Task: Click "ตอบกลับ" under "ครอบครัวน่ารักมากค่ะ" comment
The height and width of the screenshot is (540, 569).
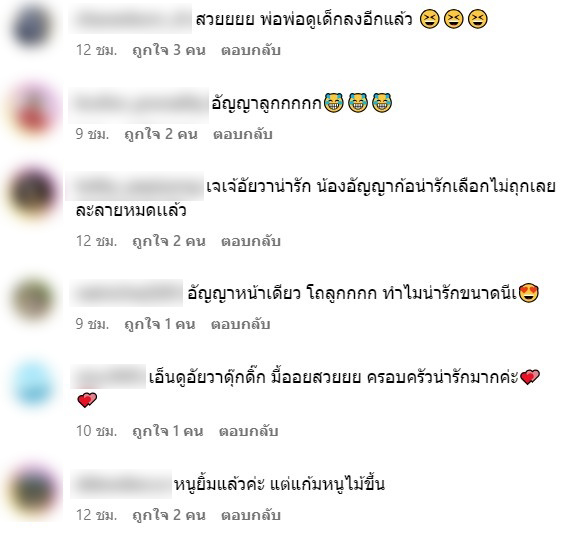Action: [x=249, y=431]
